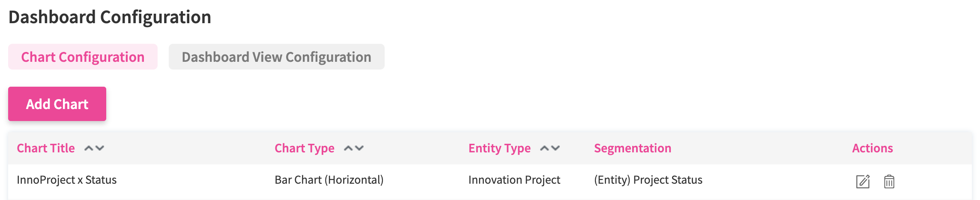Image resolution: width=980 pixels, height=200 pixels.
Task: Select the InnoProject x Status title cell
Action: click(x=66, y=180)
